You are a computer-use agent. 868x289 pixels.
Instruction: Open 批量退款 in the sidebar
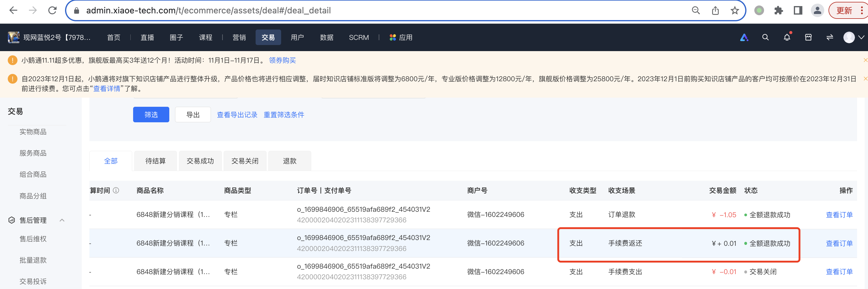pos(33,260)
